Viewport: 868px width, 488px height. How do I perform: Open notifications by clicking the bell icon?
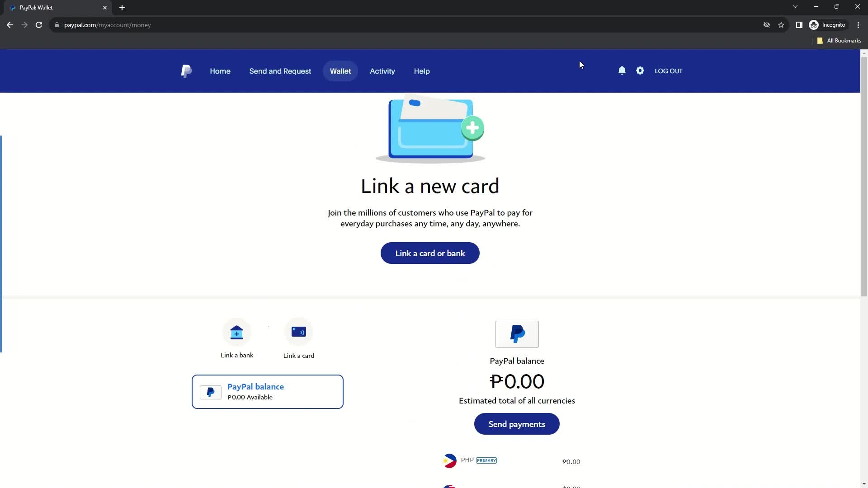(622, 70)
